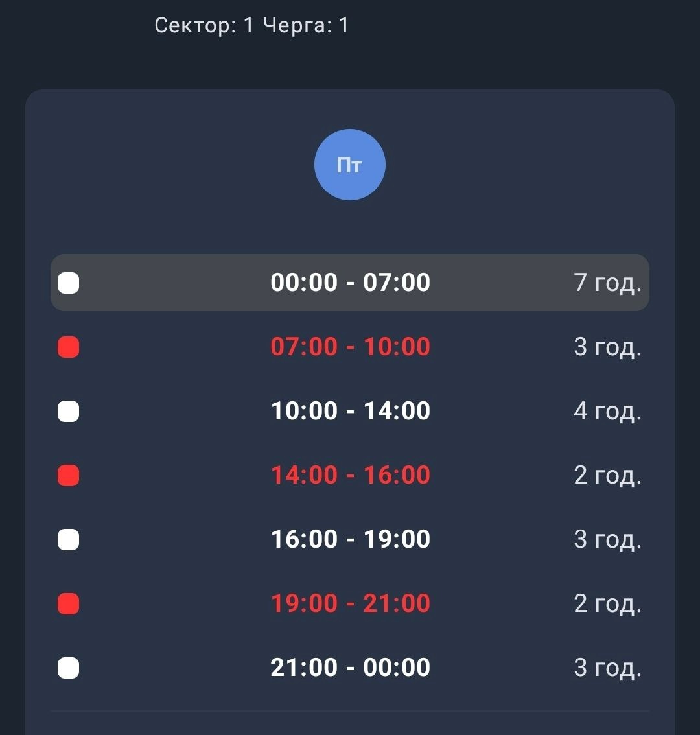This screenshot has height=735, width=700.
Task: Select the 16:00 - 19:00 time range
Action: [350, 539]
